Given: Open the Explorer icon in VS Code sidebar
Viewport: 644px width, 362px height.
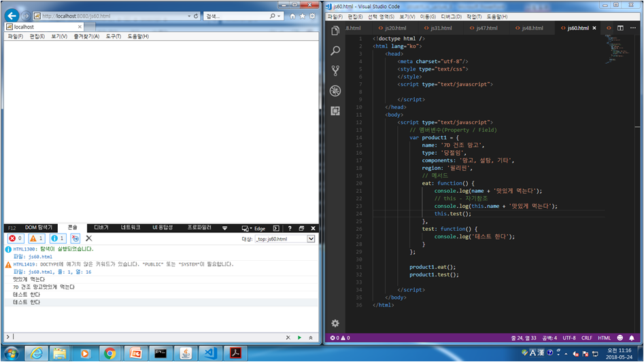Looking at the screenshot, I should coord(335,31).
